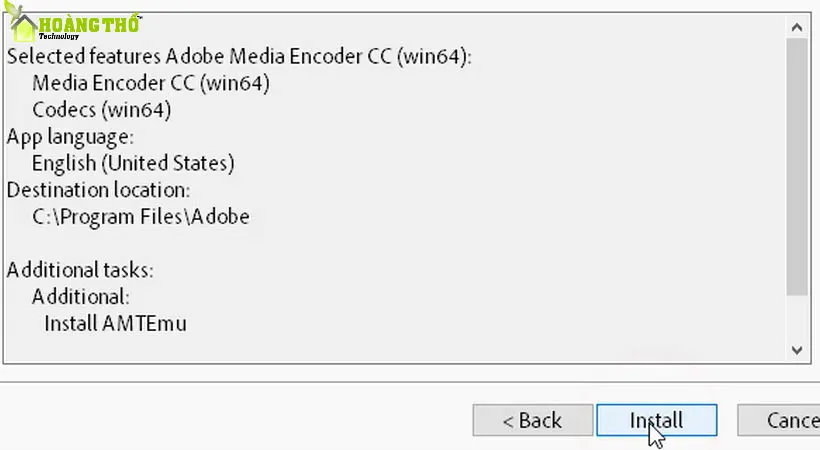Viewport: 820px width, 450px height.
Task: Click the scrollbar track below the thumb
Action: click(797, 318)
